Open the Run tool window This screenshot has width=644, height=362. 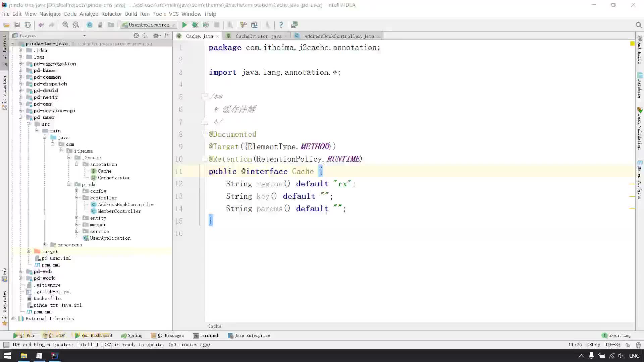point(24,336)
